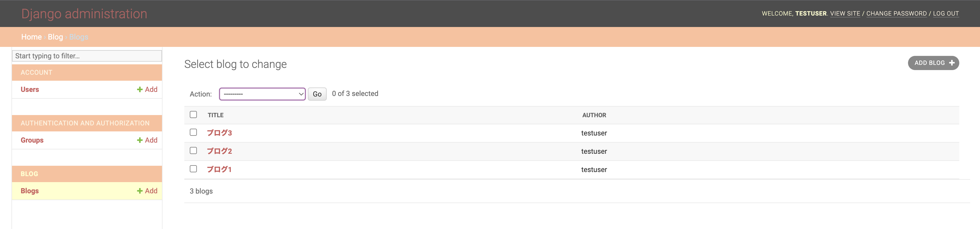Image resolution: width=980 pixels, height=229 pixels.
Task: Click the plus icon on Add Blog button
Action: point(951,63)
